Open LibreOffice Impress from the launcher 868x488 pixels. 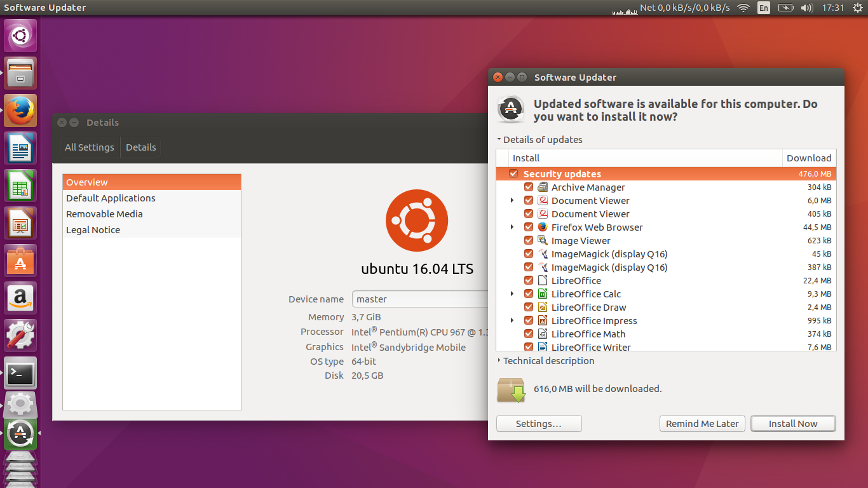click(x=21, y=223)
